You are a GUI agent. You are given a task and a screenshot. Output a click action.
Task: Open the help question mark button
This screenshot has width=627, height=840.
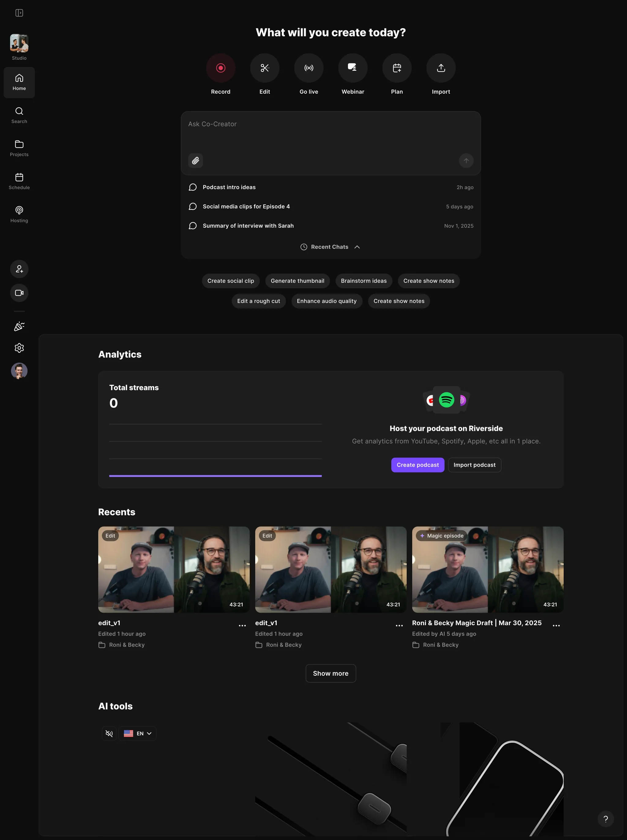605,819
